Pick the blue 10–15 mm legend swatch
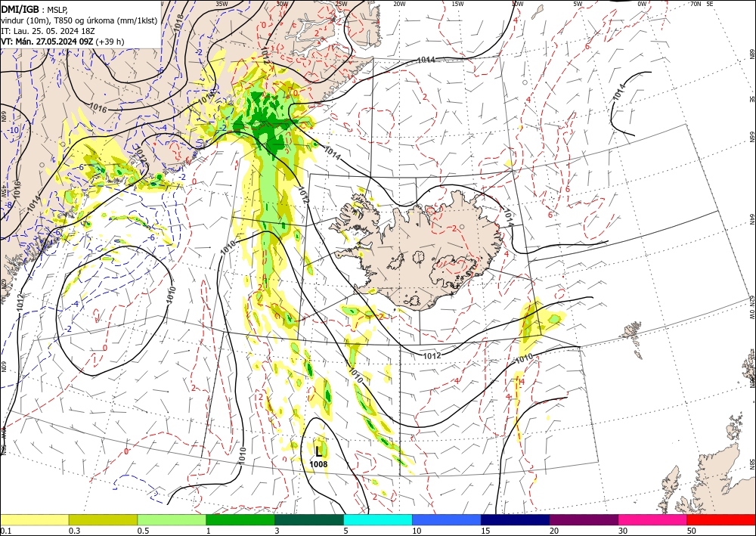 point(447,519)
